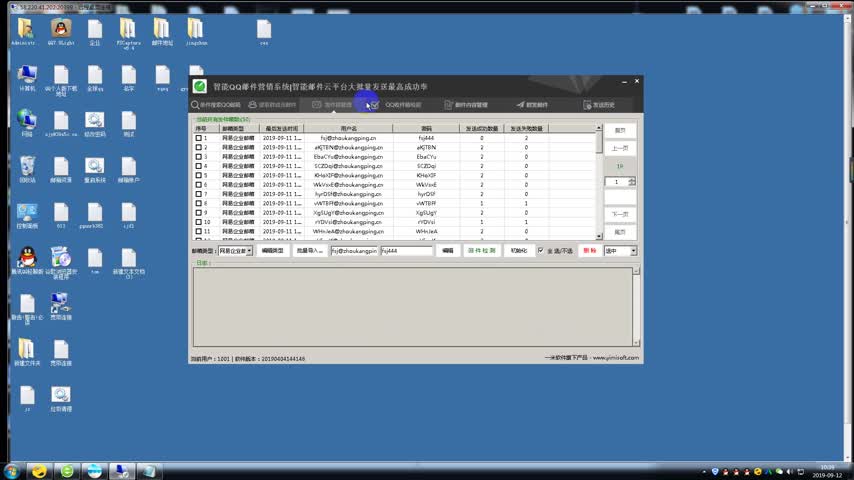854x480 pixels.
Task: Select the QQ penguin shortcut on desktop top row
Action: tap(61, 32)
